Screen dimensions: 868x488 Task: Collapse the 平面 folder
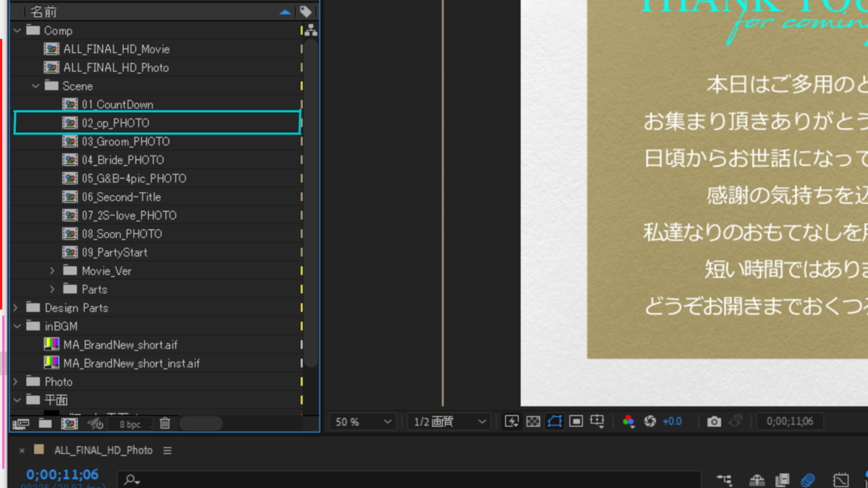(x=17, y=400)
